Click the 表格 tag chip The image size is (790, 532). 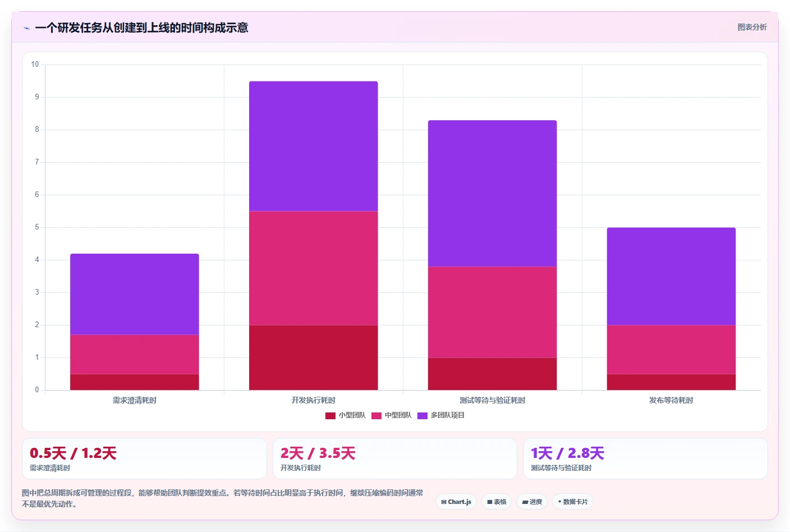(497, 502)
